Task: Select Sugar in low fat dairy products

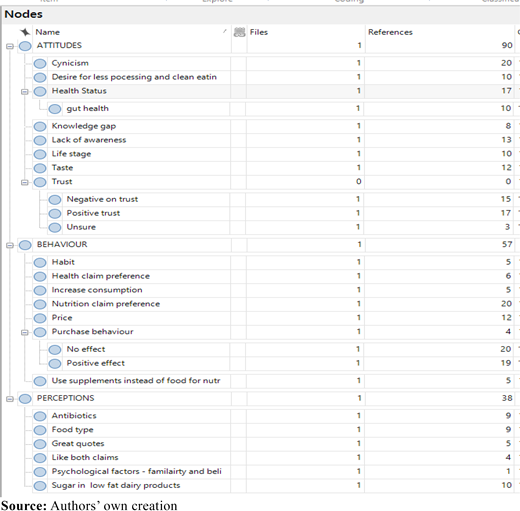Action: [x=116, y=485]
